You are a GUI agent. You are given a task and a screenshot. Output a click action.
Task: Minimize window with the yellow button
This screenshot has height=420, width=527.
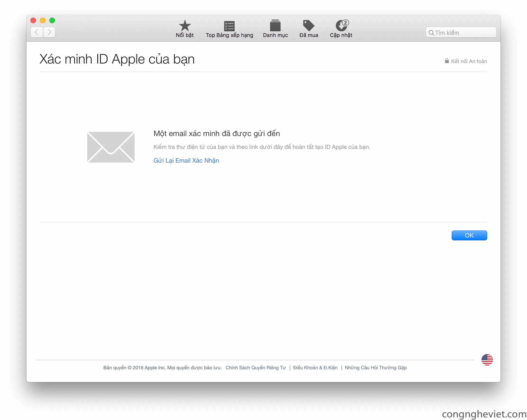click(42, 20)
